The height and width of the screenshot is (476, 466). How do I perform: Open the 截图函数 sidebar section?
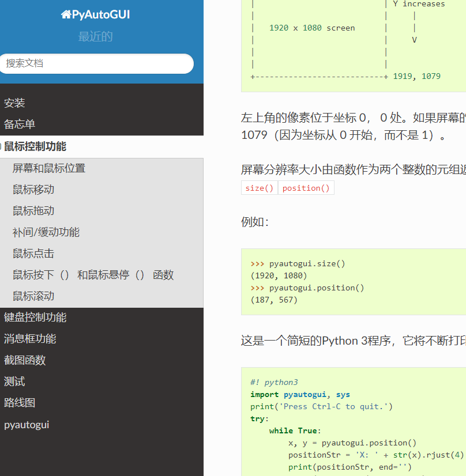(25, 360)
